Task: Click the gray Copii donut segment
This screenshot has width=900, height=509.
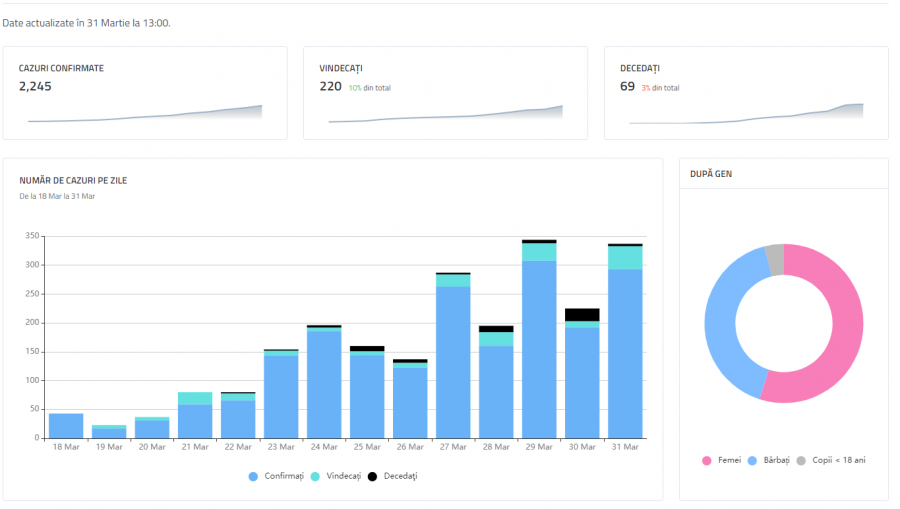Action: point(774,259)
